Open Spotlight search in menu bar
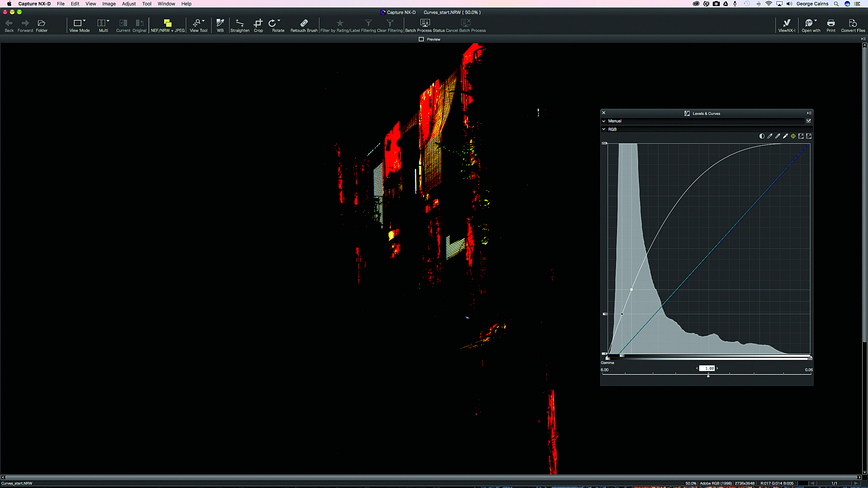868x488 pixels. pos(836,4)
